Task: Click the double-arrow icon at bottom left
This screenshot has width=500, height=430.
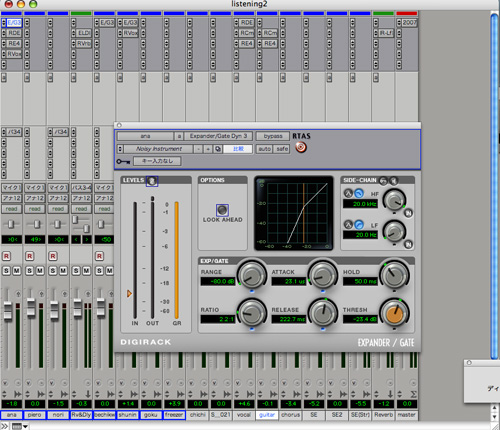Action: [x=4, y=426]
